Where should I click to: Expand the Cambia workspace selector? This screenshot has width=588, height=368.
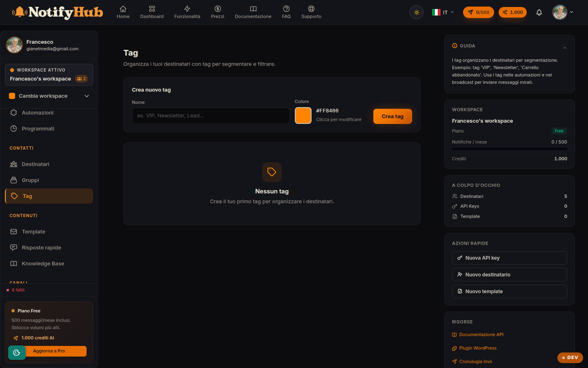coord(49,96)
